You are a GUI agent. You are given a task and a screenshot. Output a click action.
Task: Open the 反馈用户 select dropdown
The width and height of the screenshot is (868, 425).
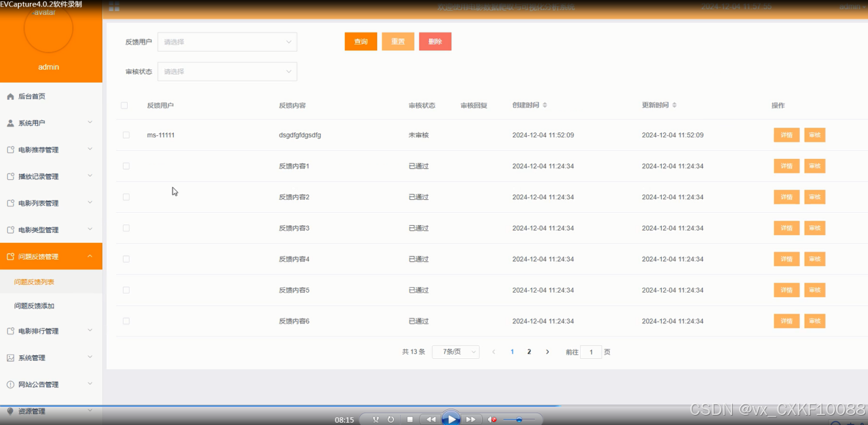(x=227, y=42)
